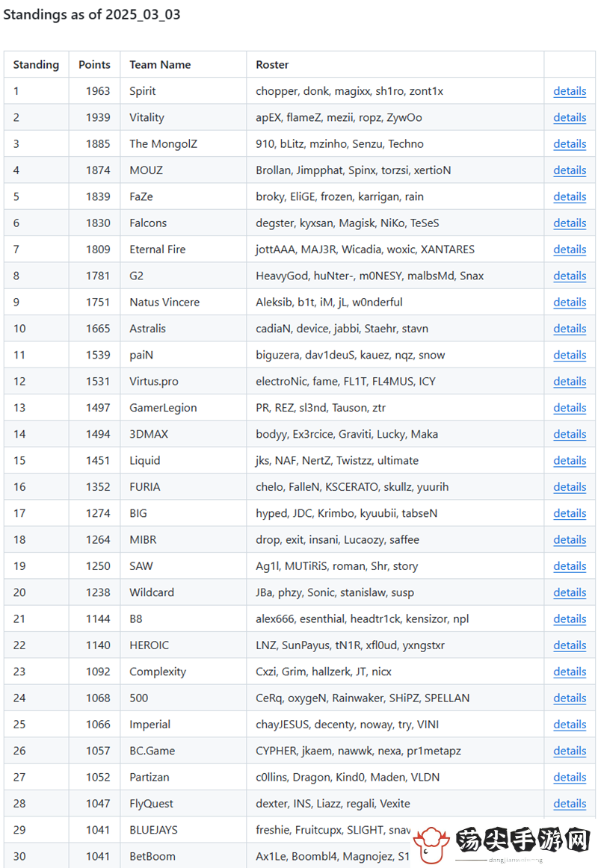Image resolution: width=598 pixels, height=868 pixels.
Task: Click details for paiN
Action: pyautogui.click(x=570, y=355)
